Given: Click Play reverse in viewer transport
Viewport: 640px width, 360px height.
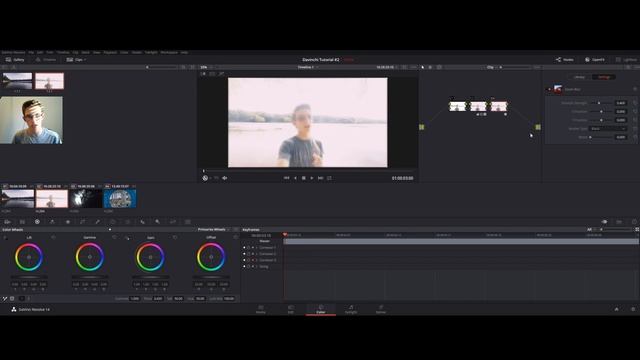Looking at the screenshot, I should pos(295,178).
